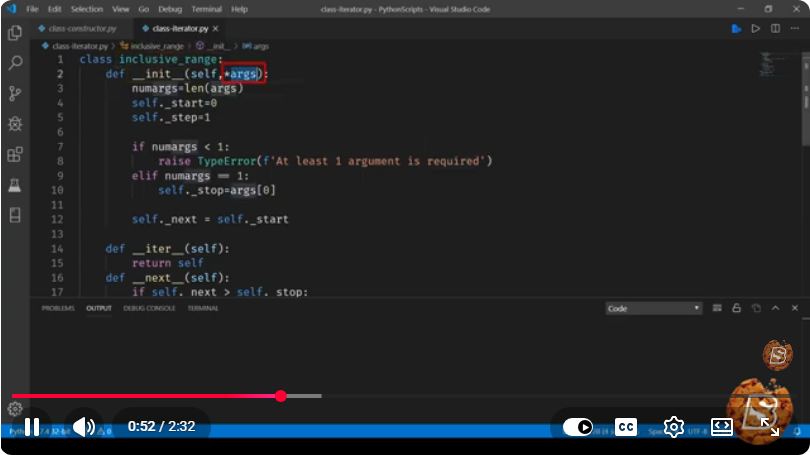Open the Debug view (bug icon)

pos(15,124)
